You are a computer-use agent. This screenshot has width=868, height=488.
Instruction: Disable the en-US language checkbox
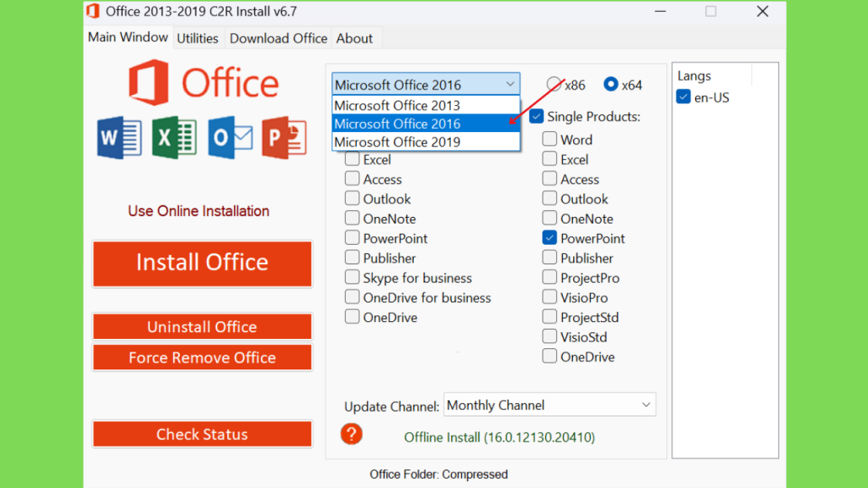(x=683, y=97)
